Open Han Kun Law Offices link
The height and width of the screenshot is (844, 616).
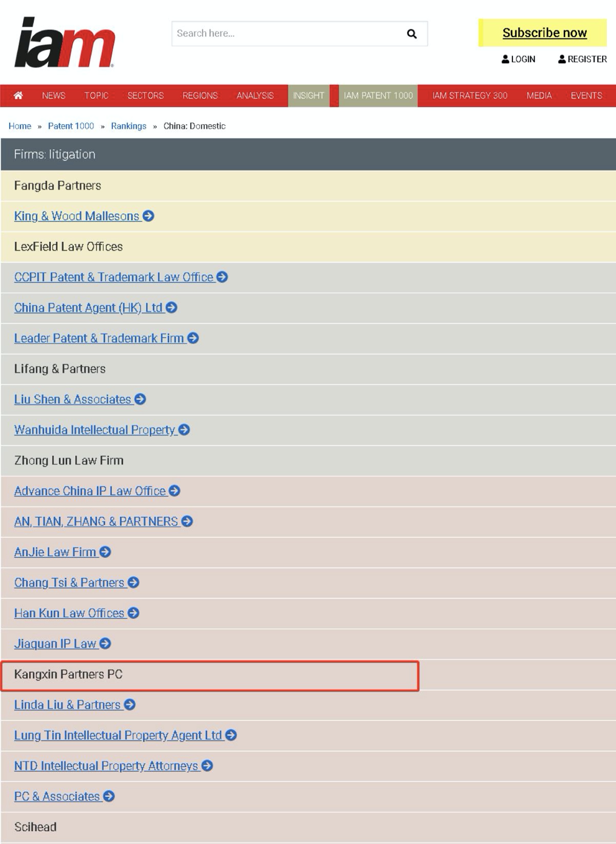[x=69, y=613]
